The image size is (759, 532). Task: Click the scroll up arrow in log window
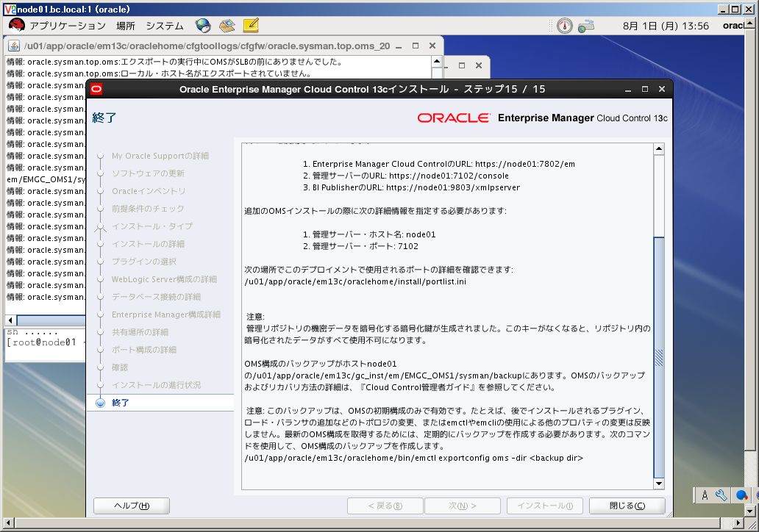pos(437,62)
